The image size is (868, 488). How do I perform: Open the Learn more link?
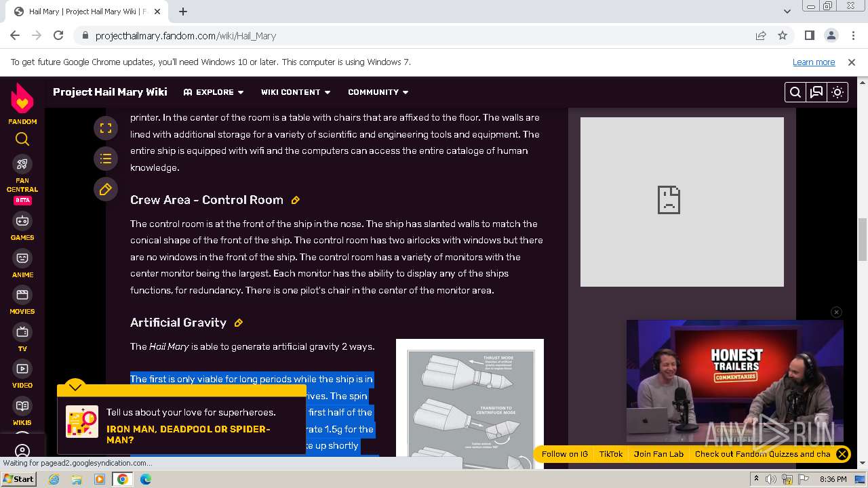814,62
